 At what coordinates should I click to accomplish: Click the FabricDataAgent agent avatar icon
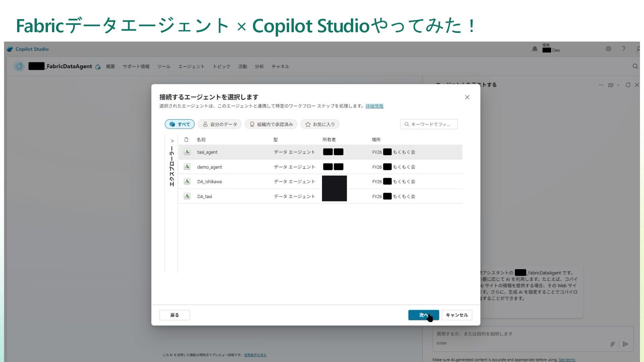[x=19, y=66]
